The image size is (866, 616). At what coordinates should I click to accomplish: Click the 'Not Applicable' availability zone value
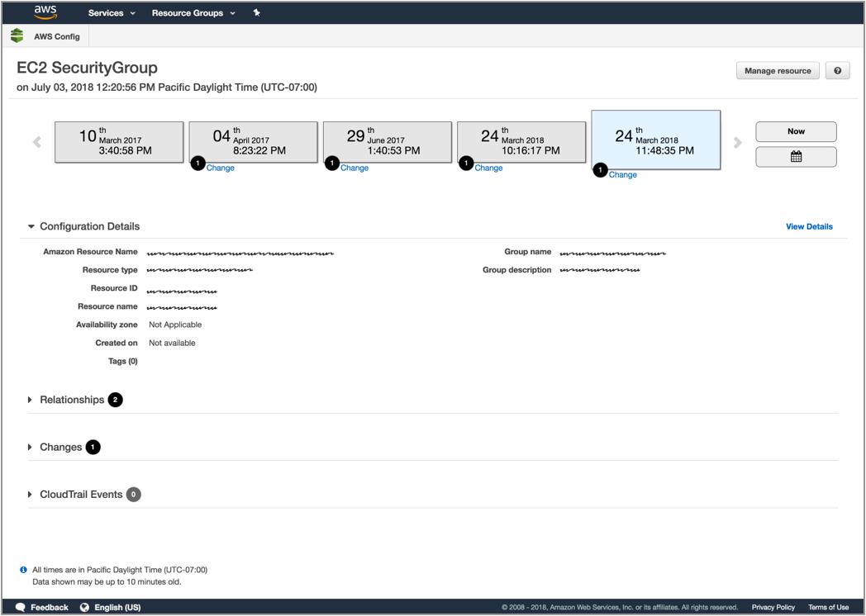click(x=175, y=325)
